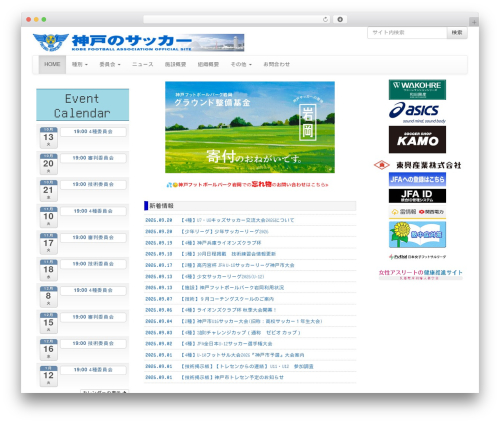Open the calendar date icon for the 20th
The height and width of the screenshot is (423, 500).
49,164
